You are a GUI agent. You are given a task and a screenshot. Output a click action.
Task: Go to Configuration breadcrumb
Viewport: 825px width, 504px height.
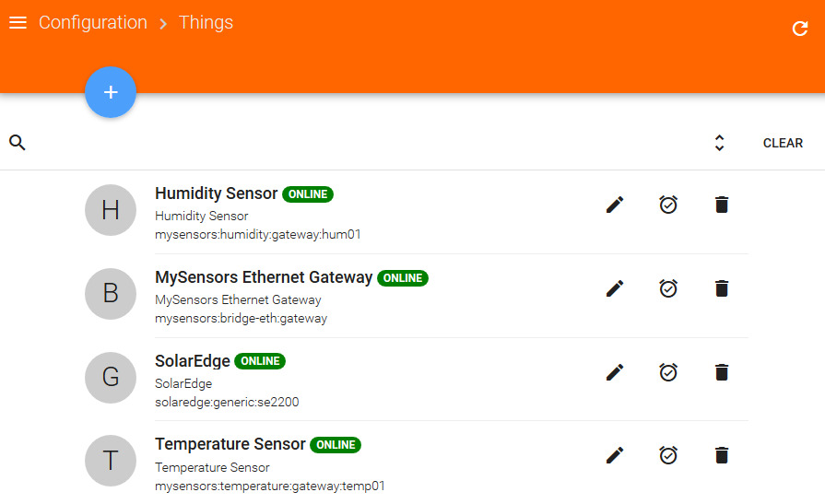[93, 23]
